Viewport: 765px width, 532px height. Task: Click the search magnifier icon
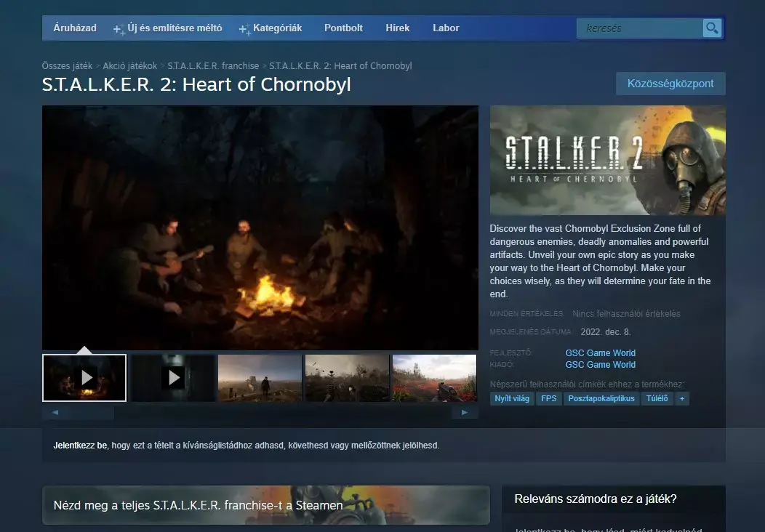click(x=712, y=28)
